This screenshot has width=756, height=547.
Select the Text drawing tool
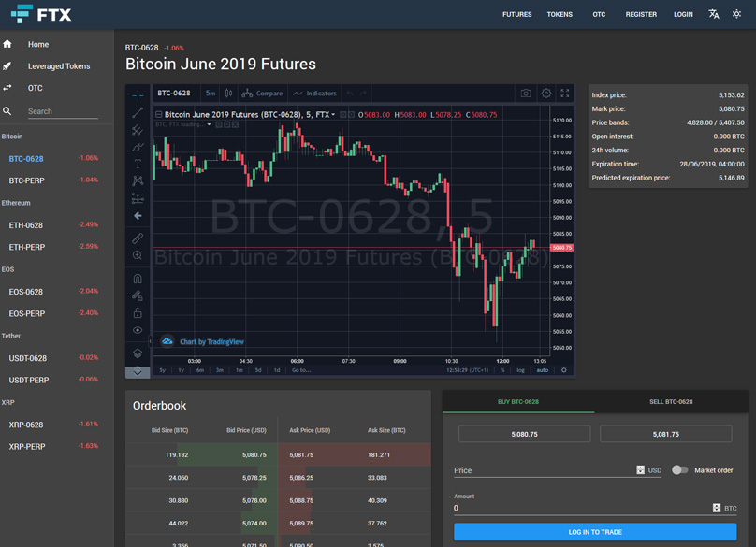point(138,164)
